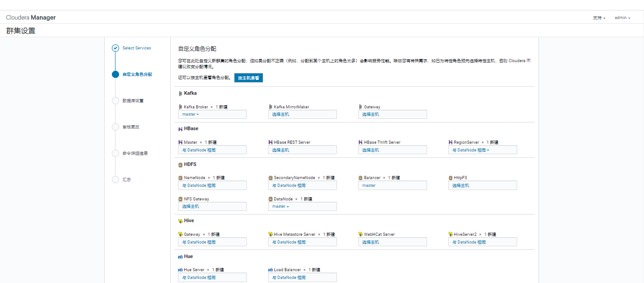Select the 数据库设置 wizard step
The height and width of the screenshot is (283, 644).
pyautogui.click(x=133, y=101)
